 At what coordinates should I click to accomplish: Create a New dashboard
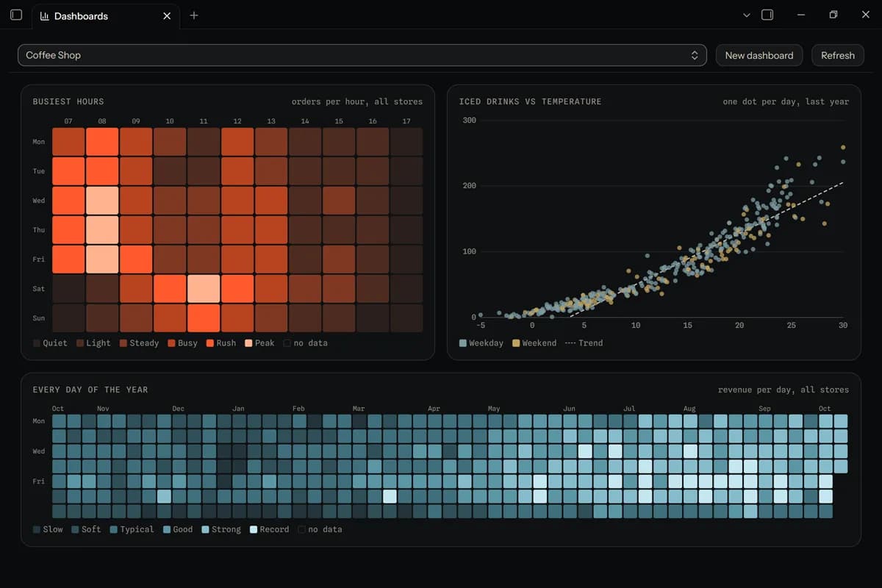tap(759, 55)
